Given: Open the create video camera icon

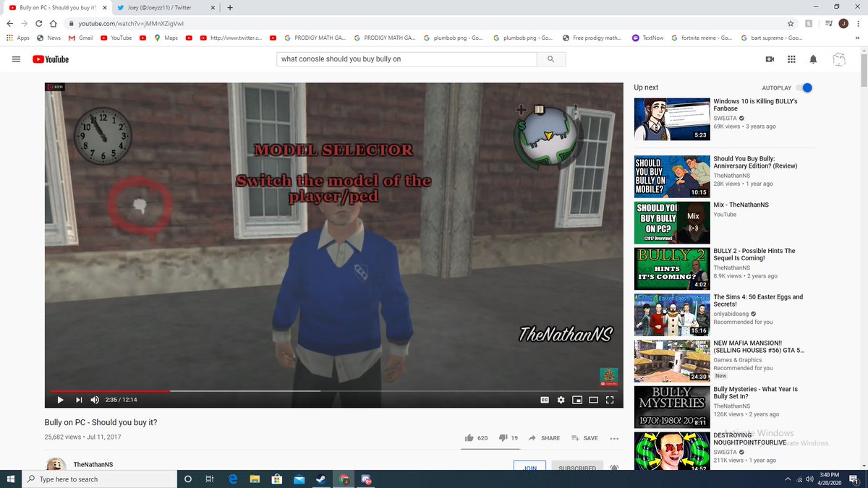Looking at the screenshot, I should [770, 59].
